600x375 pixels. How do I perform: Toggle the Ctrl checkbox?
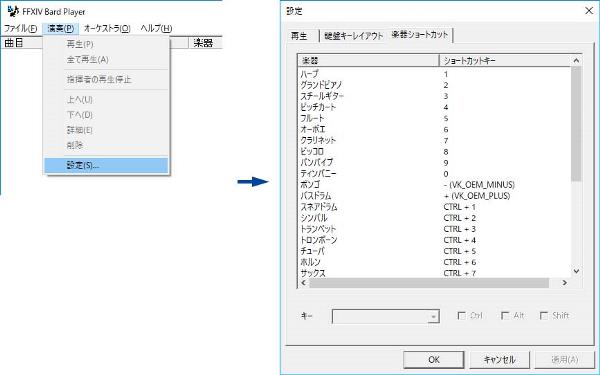coord(461,316)
